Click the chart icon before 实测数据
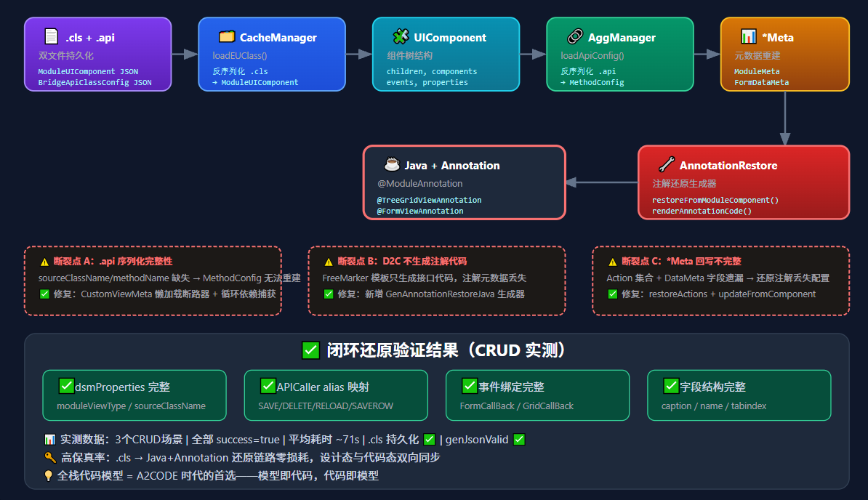868x500 pixels. click(50, 440)
